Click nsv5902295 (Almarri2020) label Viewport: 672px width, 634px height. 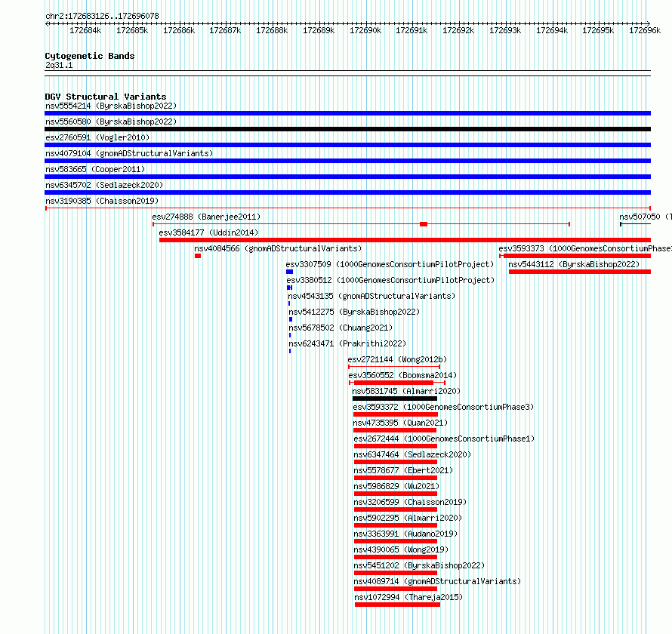[x=408, y=518]
